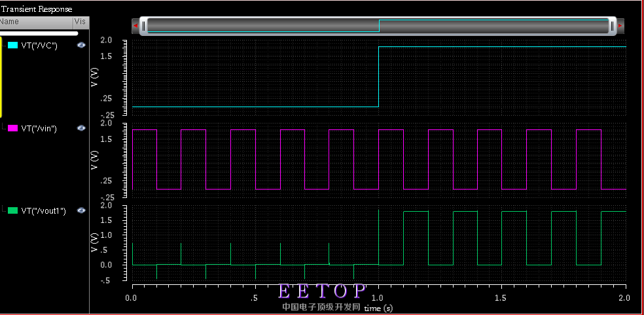
Task: Click the cyan color swatch for VC
Action: click(12, 46)
